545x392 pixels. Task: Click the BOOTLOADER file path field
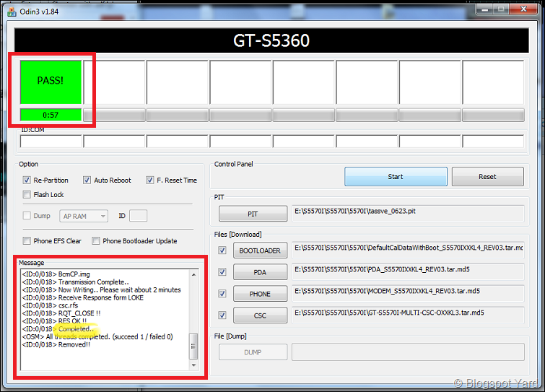[408, 251]
